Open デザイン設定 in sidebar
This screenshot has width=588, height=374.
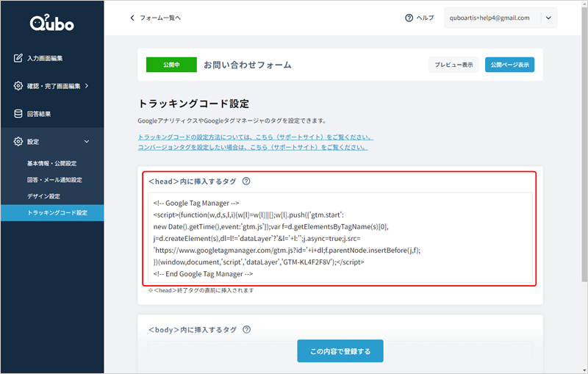pos(43,196)
